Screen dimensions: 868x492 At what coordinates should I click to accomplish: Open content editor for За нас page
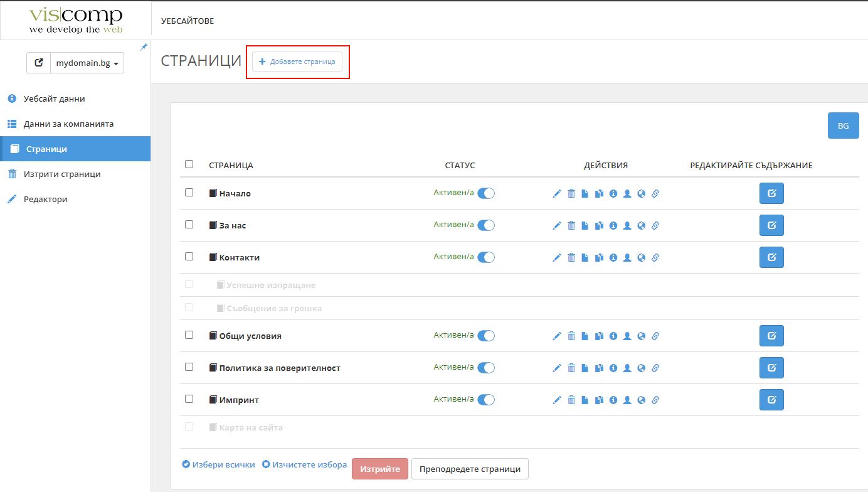click(771, 225)
